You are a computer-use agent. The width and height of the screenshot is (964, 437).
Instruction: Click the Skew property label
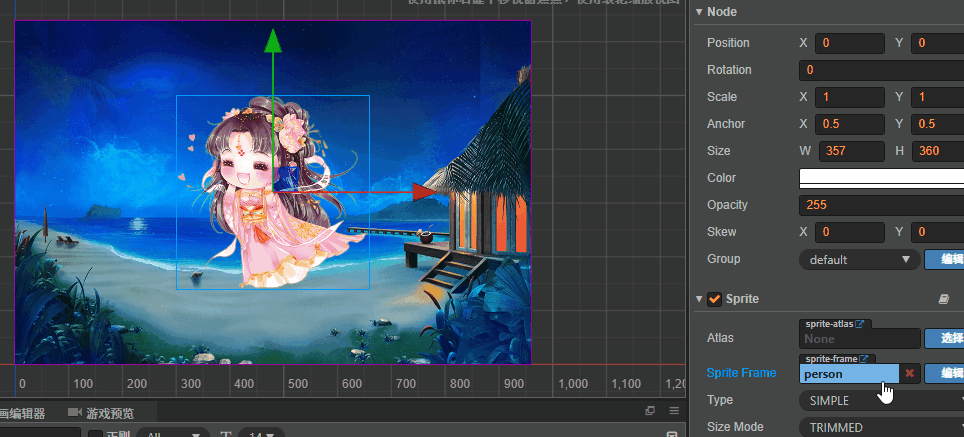tap(722, 232)
